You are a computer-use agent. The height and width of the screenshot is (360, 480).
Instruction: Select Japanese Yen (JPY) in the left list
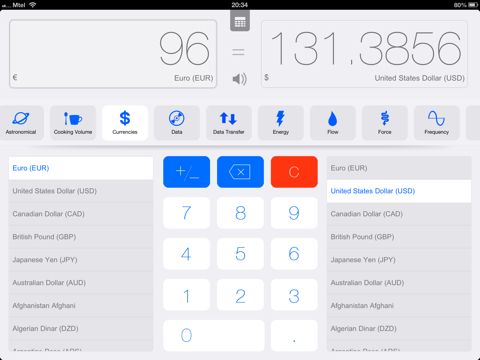click(81, 260)
